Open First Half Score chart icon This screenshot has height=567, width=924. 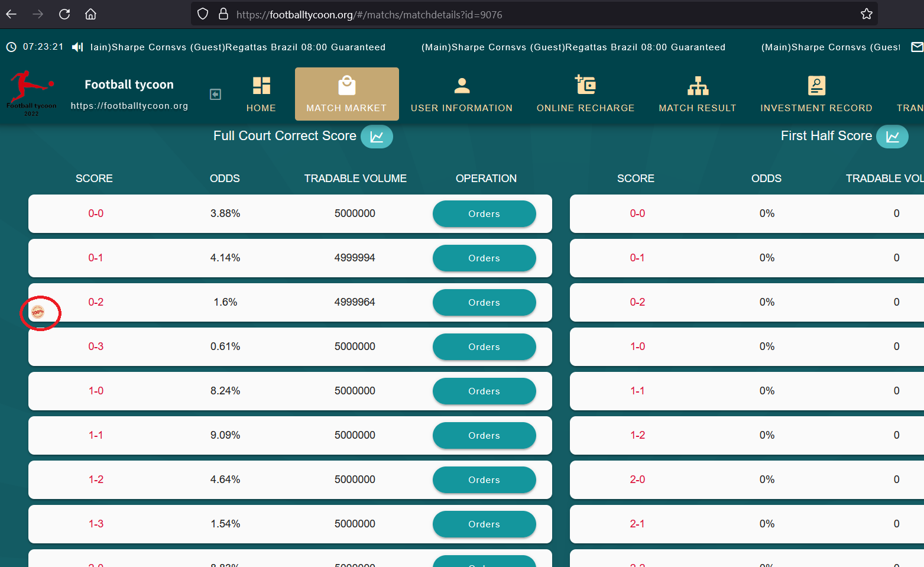[892, 137]
